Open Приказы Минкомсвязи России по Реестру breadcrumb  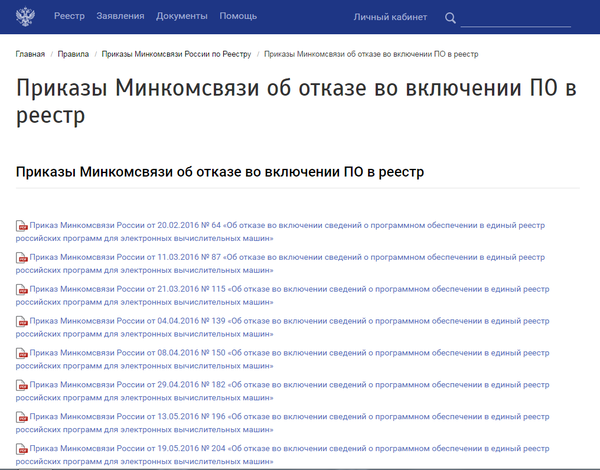point(176,54)
